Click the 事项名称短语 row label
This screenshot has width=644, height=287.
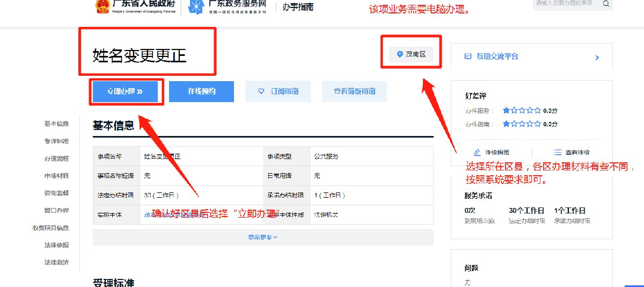point(116,176)
